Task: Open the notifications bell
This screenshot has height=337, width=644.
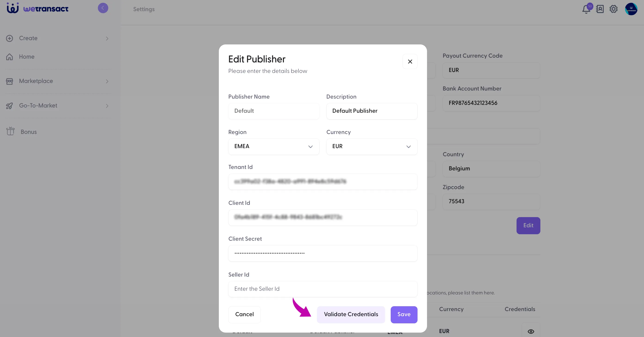Action: [586, 9]
